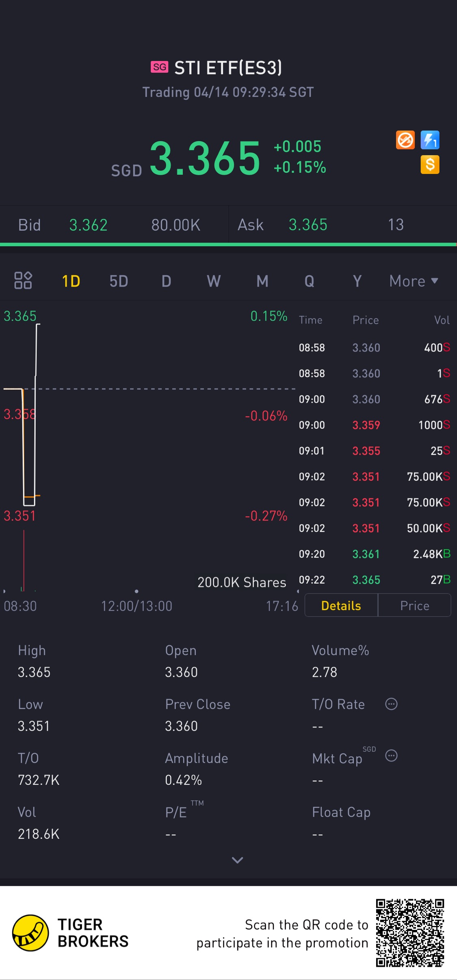
Task: Tap the yellow dollar sign icon
Action: click(430, 165)
